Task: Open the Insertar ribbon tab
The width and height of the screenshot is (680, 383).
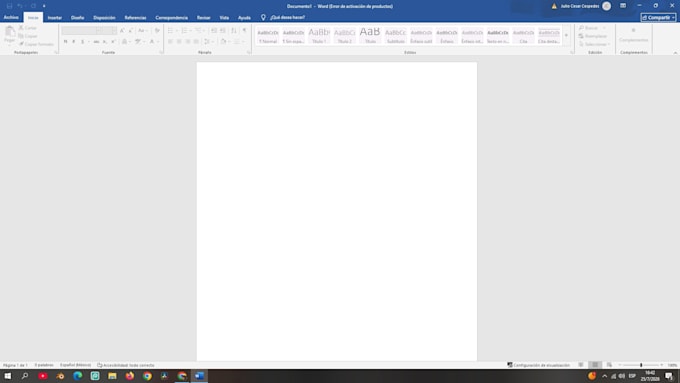Action: point(55,18)
